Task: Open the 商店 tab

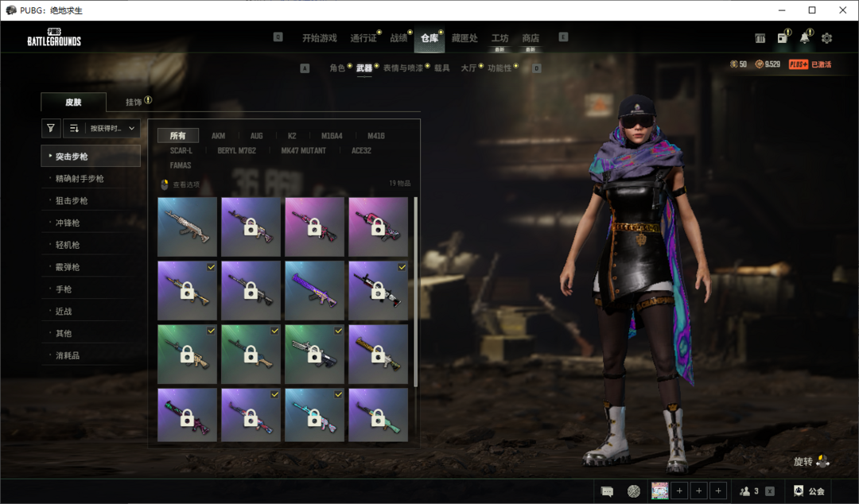Action: (x=531, y=38)
